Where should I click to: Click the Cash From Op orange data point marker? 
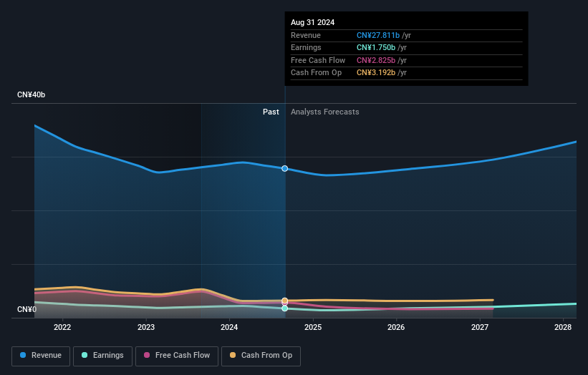pyautogui.click(x=284, y=301)
